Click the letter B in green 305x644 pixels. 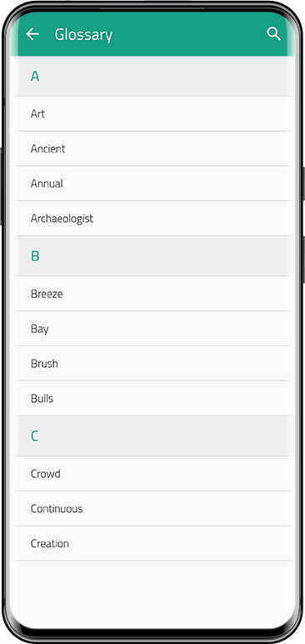[35, 256]
